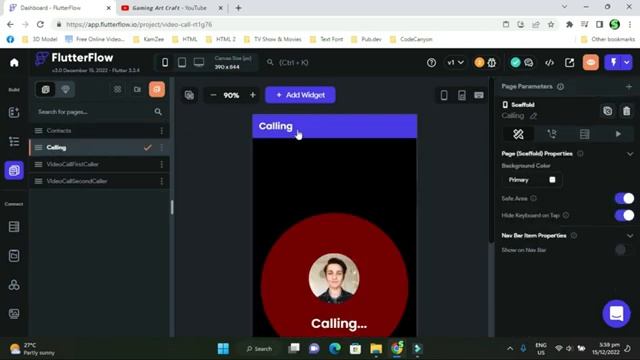Select tablet canvas device size

coord(182,62)
